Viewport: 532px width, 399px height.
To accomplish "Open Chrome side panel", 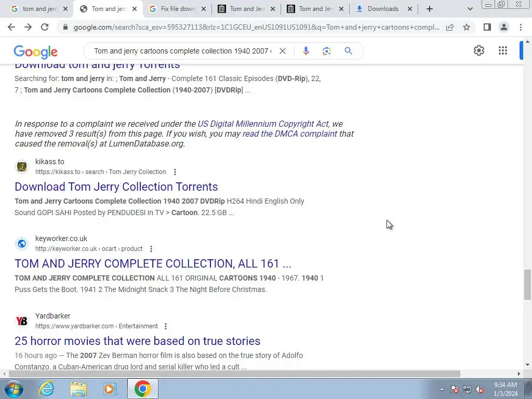I will click(x=487, y=27).
